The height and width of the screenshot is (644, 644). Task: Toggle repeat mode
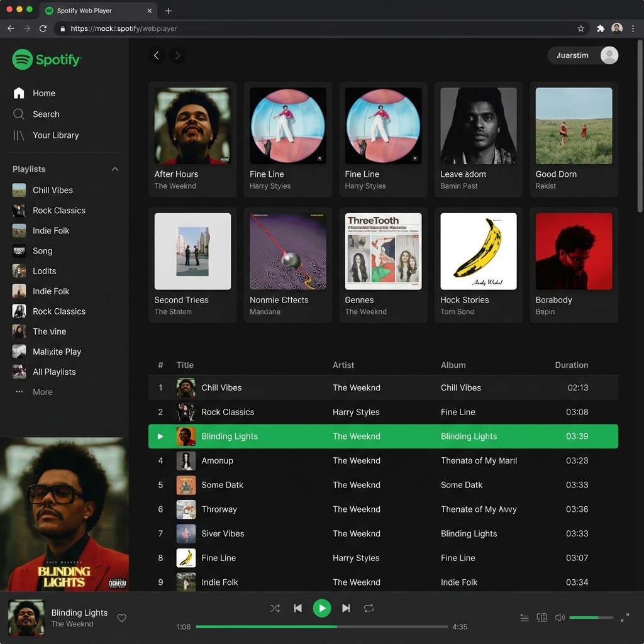tap(369, 608)
